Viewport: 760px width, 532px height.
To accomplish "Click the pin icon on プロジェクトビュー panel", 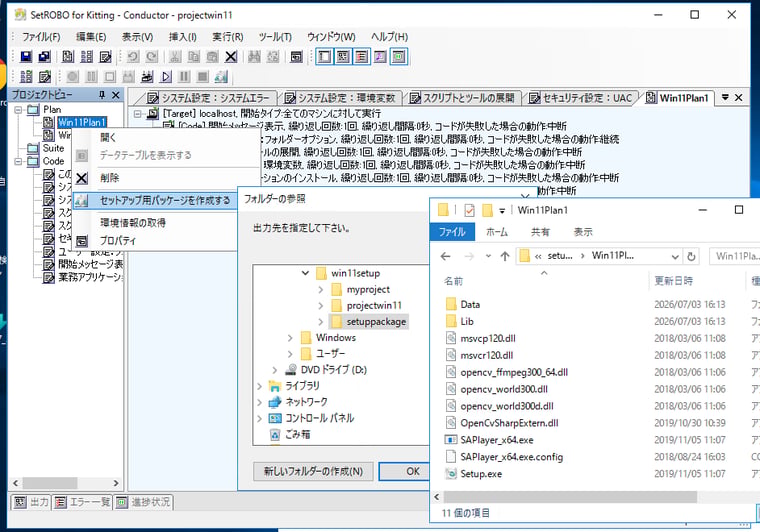I will (102, 95).
